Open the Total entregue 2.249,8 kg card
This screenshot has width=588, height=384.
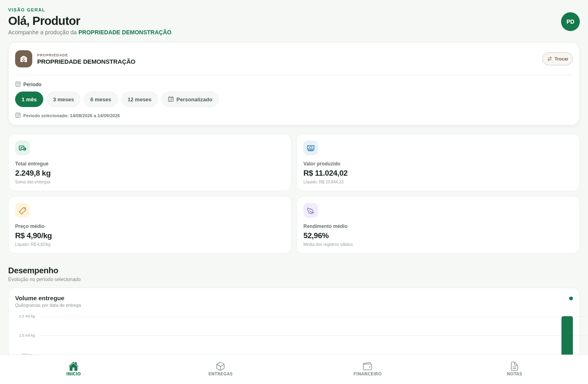tap(150, 163)
